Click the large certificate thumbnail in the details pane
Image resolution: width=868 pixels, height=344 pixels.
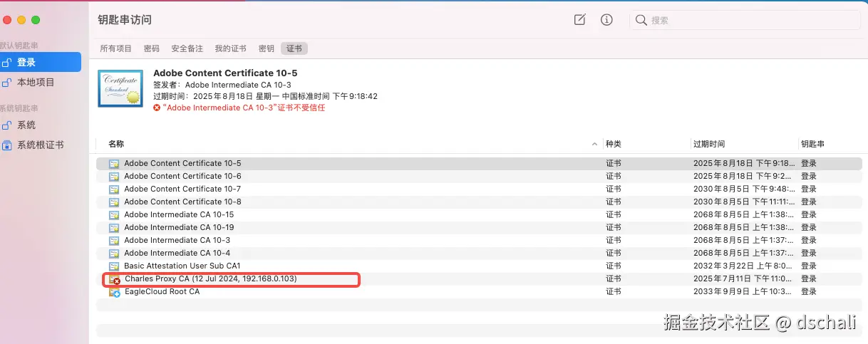click(x=119, y=89)
